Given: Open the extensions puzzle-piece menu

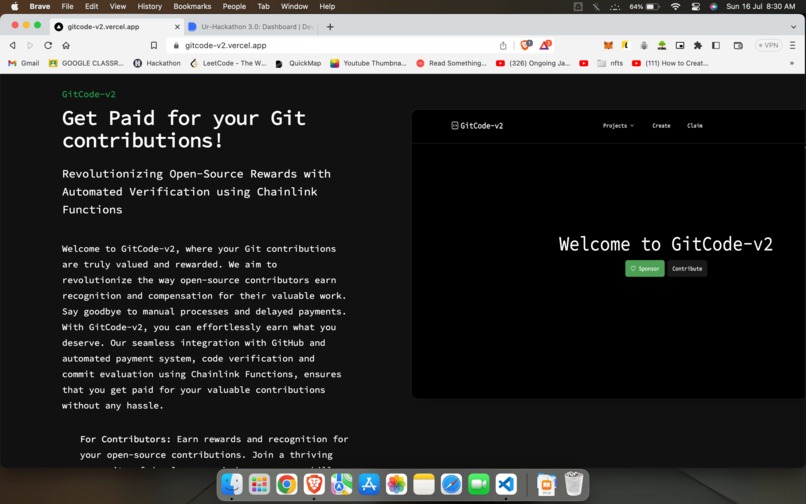Looking at the screenshot, I should pyautogui.click(x=698, y=45).
